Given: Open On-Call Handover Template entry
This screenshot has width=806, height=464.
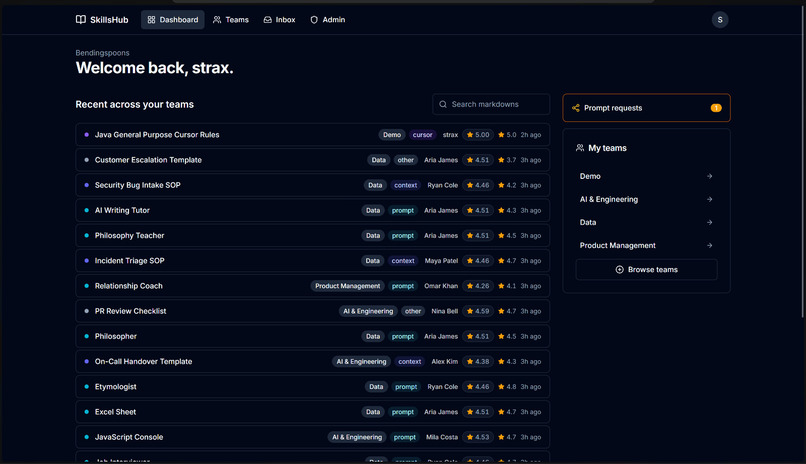Looking at the screenshot, I should (313, 361).
